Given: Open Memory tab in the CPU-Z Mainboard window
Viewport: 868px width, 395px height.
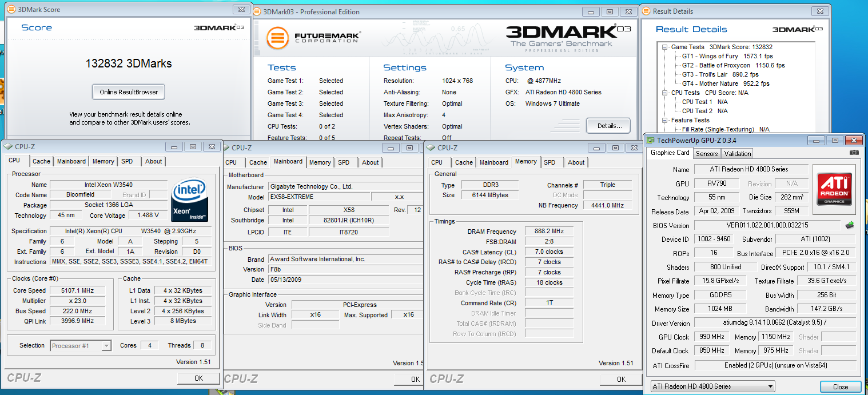Looking at the screenshot, I should [320, 162].
